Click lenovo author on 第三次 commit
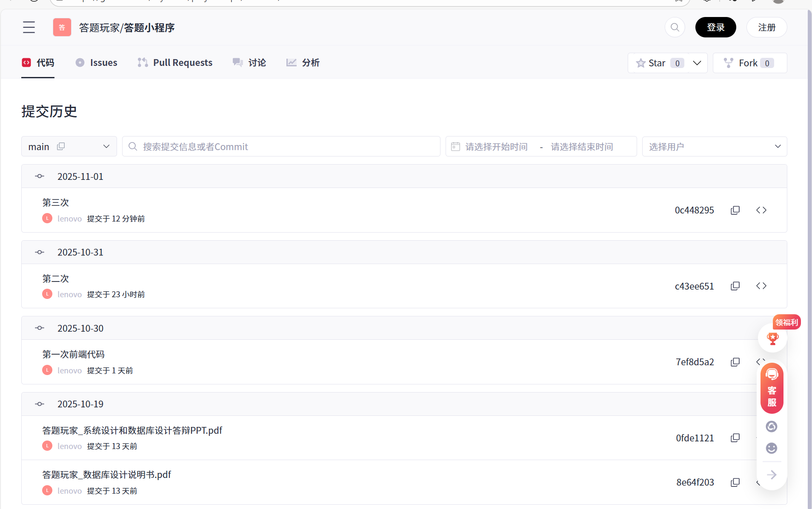The height and width of the screenshot is (509, 812). click(69, 219)
